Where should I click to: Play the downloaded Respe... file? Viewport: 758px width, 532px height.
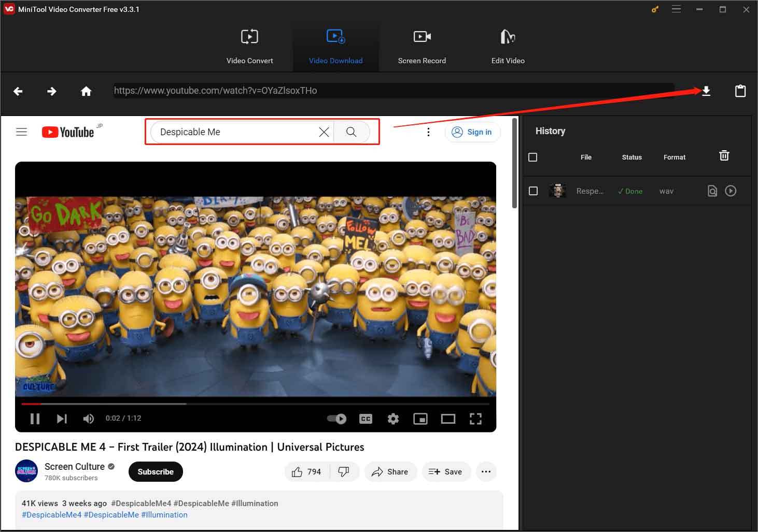point(731,191)
